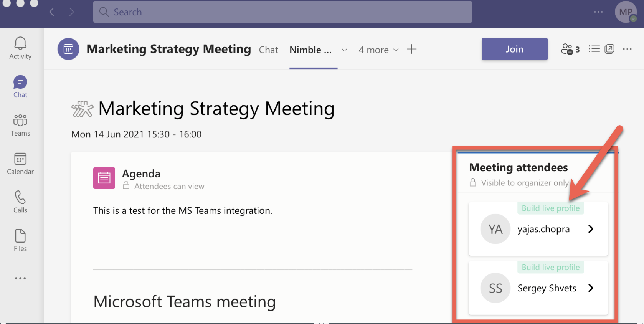644x324 pixels.
Task: Open the Files icon in sidebar
Action: click(x=20, y=236)
